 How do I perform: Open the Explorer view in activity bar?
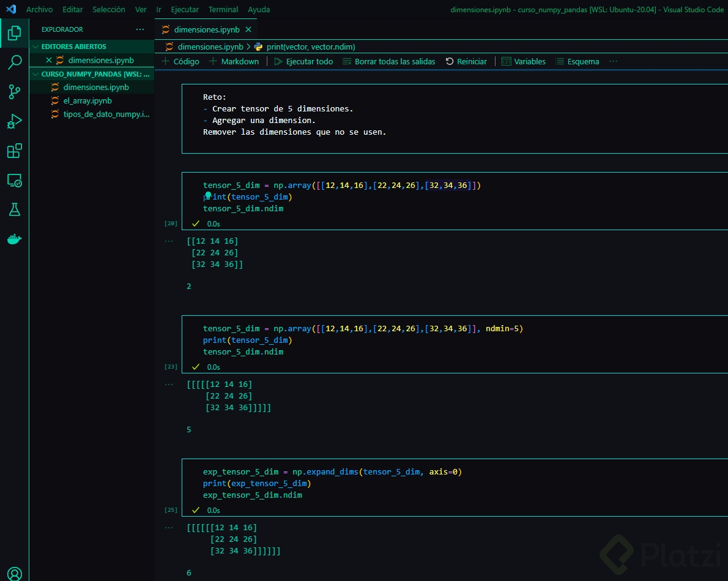pyautogui.click(x=14, y=33)
